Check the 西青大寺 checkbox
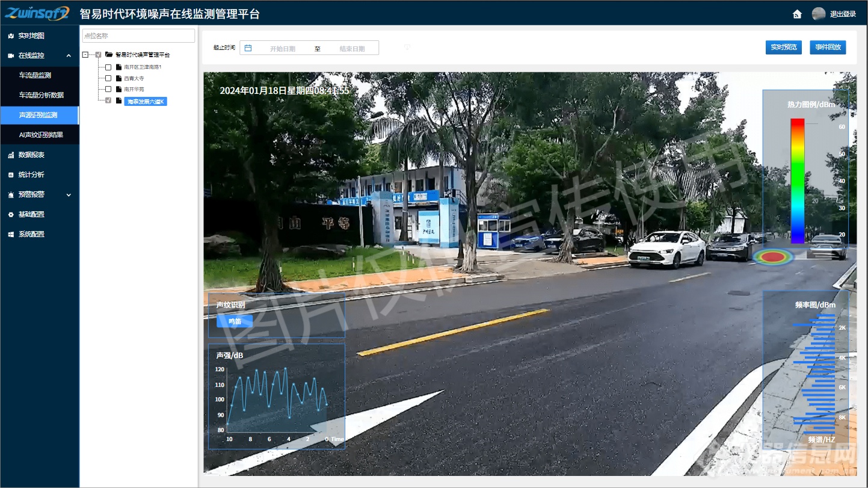The width and height of the screenshot is (868, 488). [108, 78]
